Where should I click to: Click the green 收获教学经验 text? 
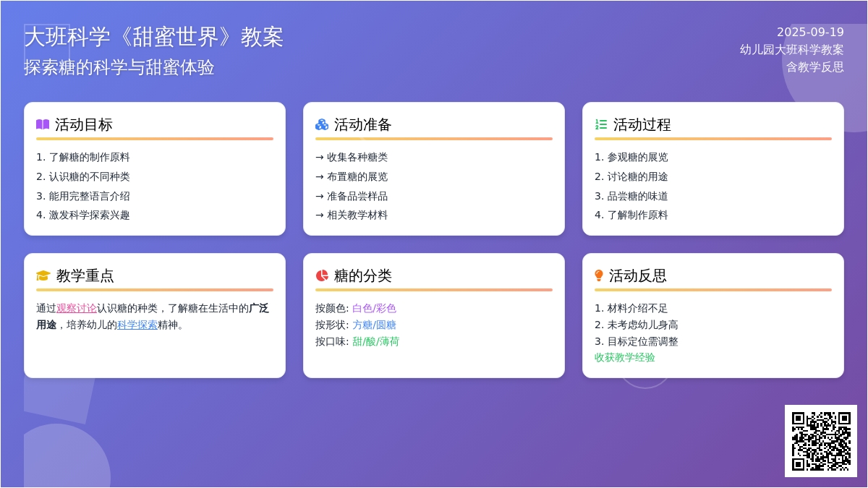[625, 357]
